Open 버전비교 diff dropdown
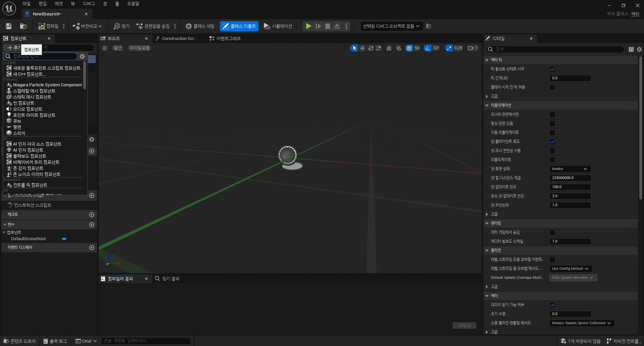 (87, 26)
